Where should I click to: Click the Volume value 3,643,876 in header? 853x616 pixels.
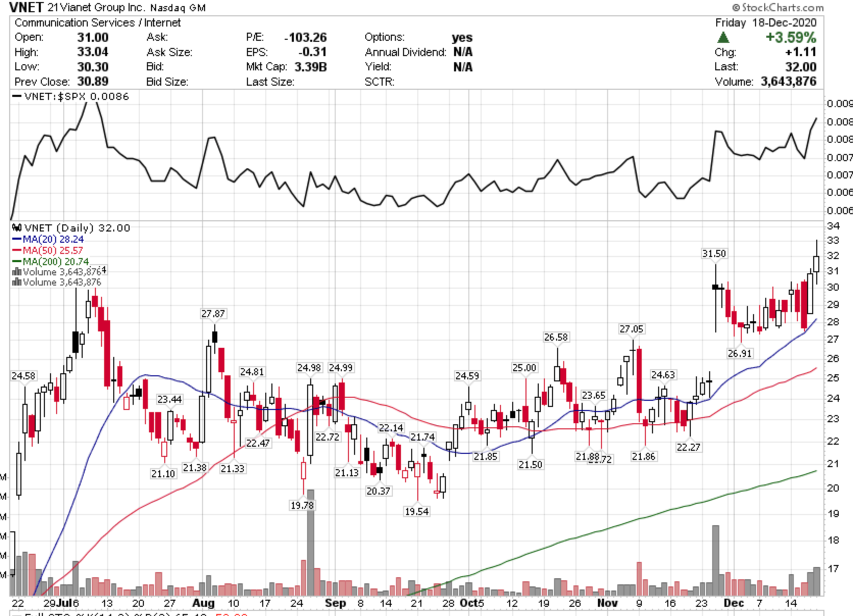point(789,82)
